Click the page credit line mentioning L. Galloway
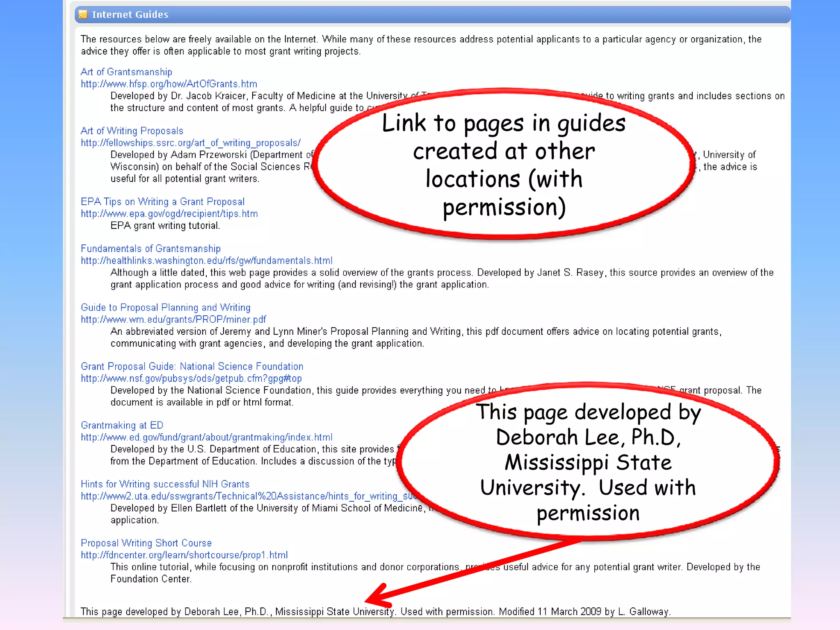 (375, 612)
